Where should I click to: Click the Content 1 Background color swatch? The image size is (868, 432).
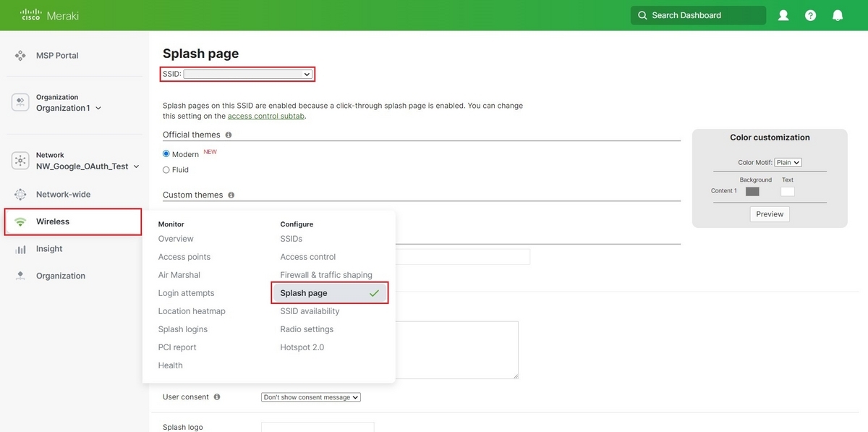752,191
